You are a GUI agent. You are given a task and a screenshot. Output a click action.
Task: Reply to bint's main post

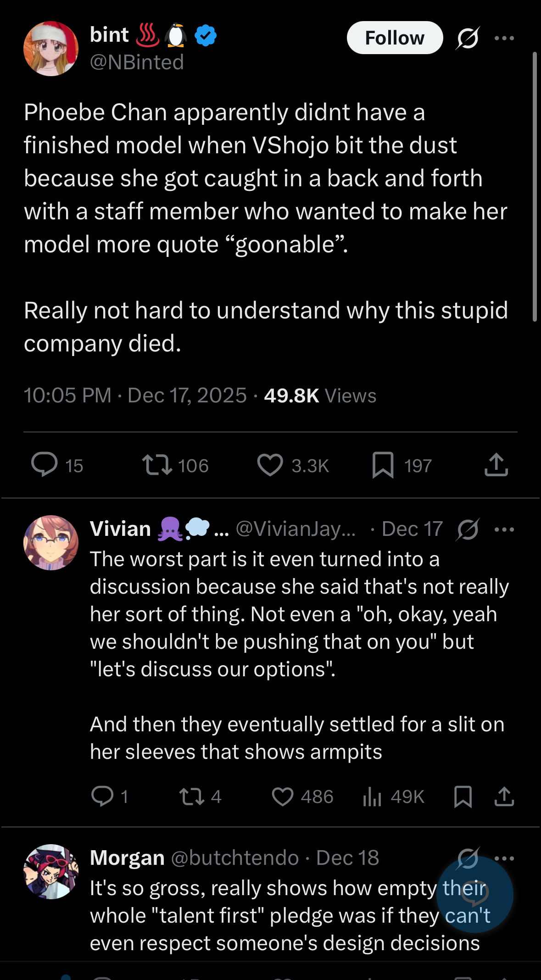coord(44,465)
